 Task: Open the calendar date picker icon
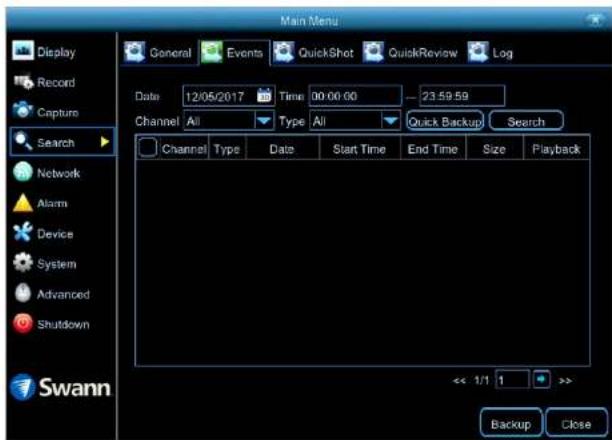(264, 95)
